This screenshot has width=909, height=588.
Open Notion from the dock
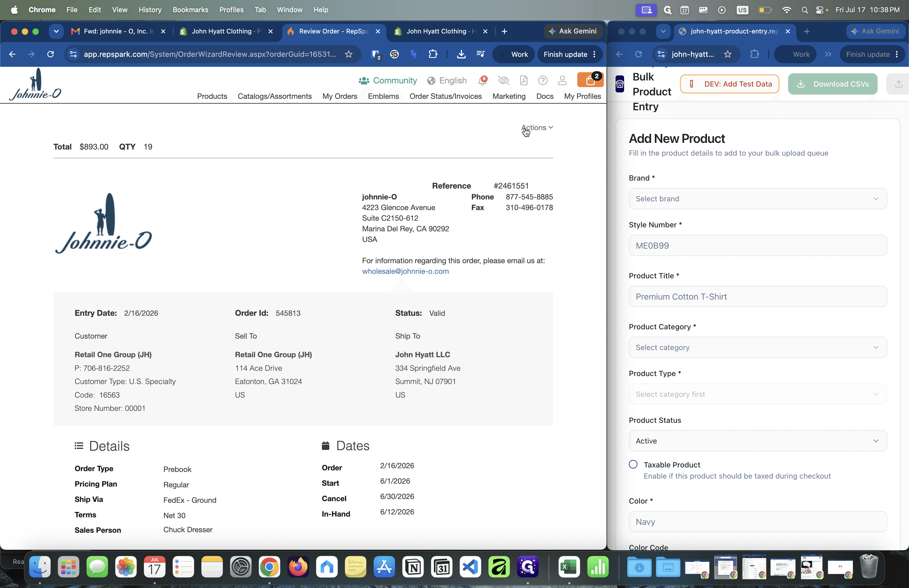(x=413, y=567)
